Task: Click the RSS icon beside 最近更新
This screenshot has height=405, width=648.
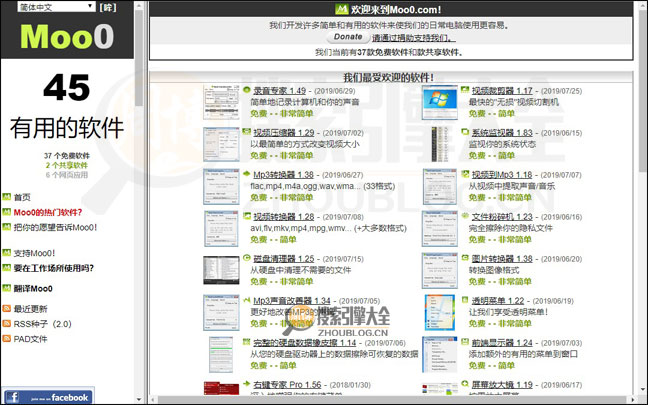Action: (7, 308)
